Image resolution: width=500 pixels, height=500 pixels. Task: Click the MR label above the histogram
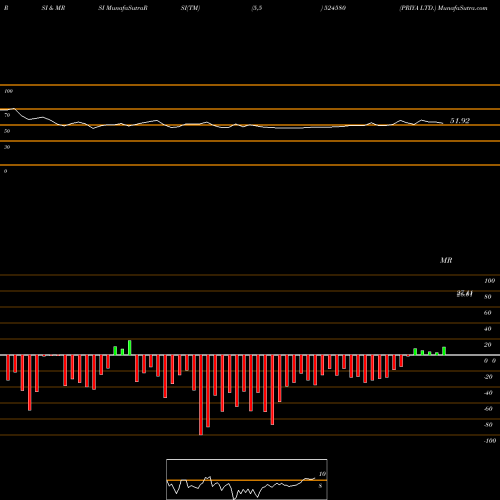pyautogui.click(x=446, y=260)
